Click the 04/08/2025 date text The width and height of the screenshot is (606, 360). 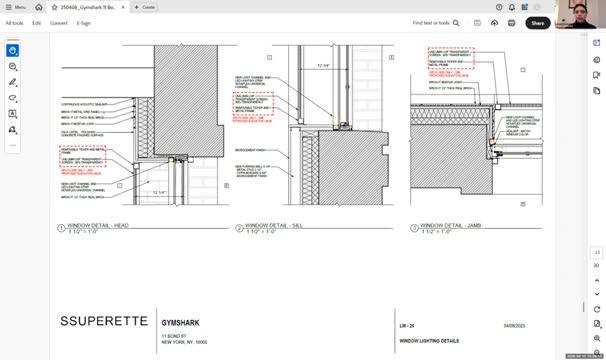pyautogui.click(x=514, y=326)
